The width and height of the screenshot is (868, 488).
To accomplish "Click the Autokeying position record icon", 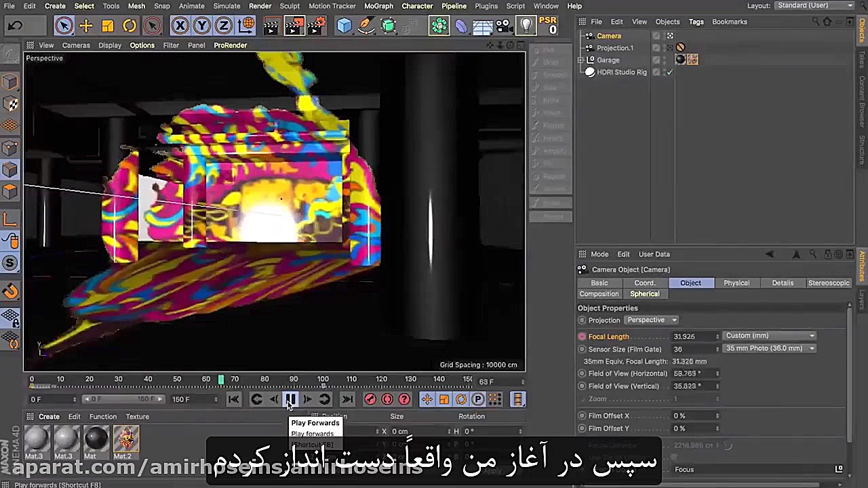I will coord(427,399).
